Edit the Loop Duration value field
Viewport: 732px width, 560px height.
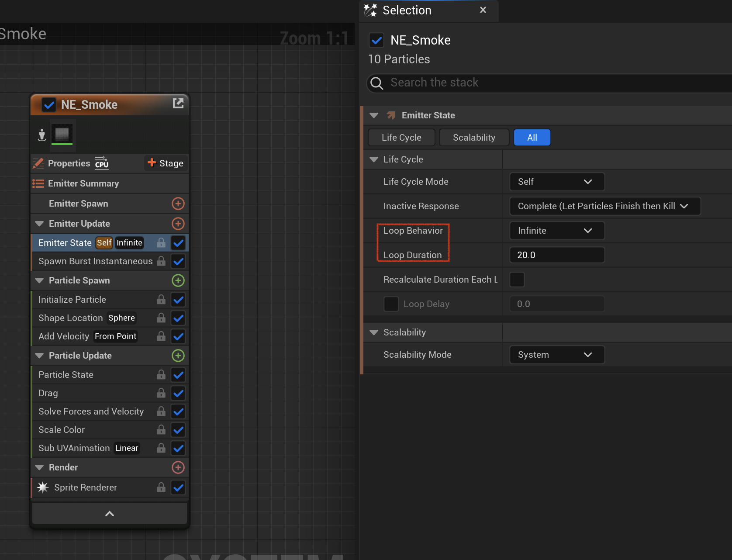(x=557, y=255)
